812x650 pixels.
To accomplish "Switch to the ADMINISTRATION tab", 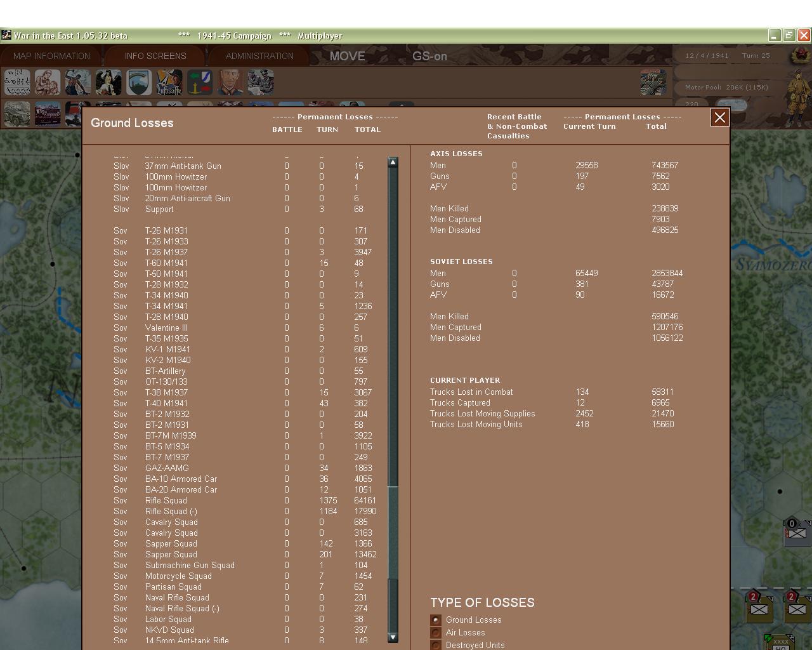I will pos(259,56).
